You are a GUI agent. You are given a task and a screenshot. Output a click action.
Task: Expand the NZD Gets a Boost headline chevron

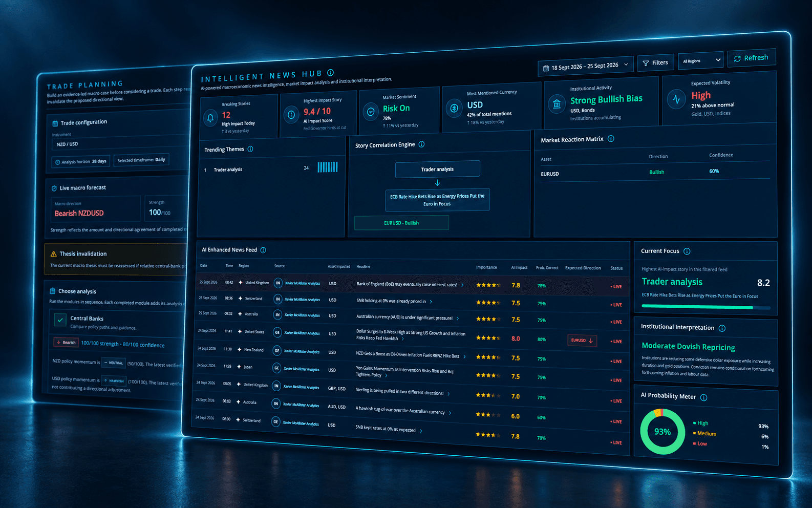click(x=464, y=356)
